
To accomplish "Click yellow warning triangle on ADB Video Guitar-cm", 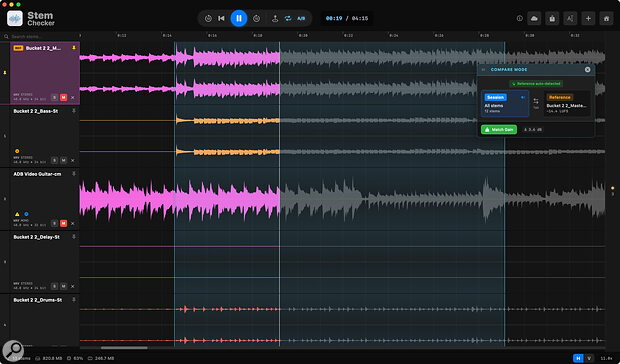I will pos(17,214).
